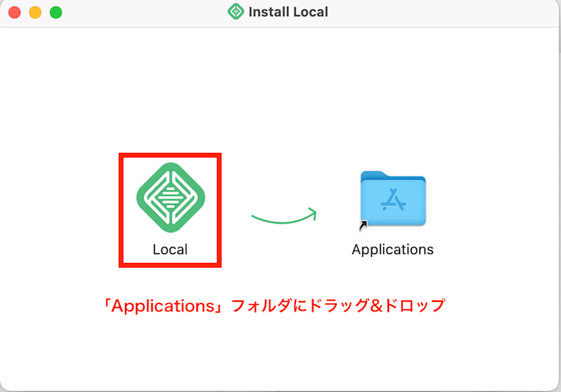
Task: Click the "Applications" folder label
Action: tap(393, 250)
